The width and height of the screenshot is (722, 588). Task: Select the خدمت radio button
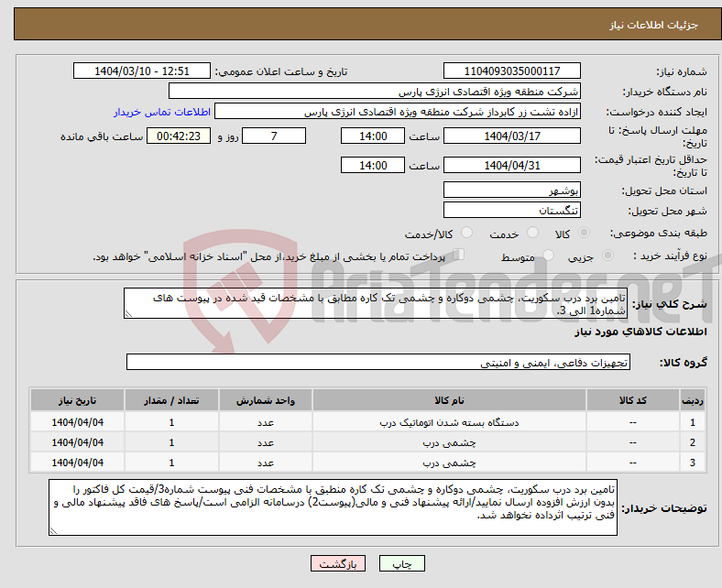532,233
